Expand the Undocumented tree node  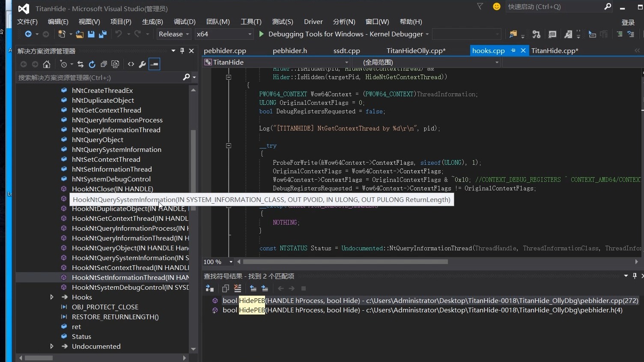52,346
